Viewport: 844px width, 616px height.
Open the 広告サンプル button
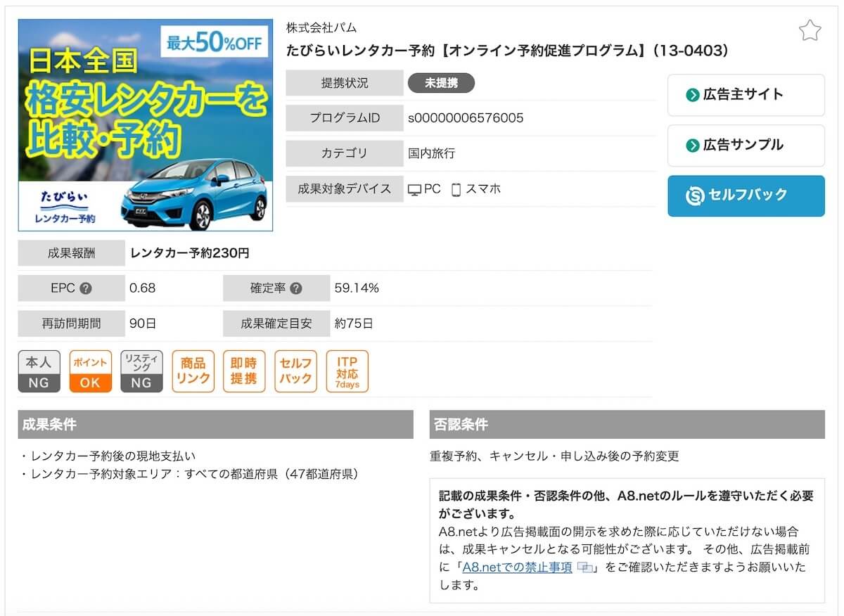pyautogui.click(x=746, y=146)
